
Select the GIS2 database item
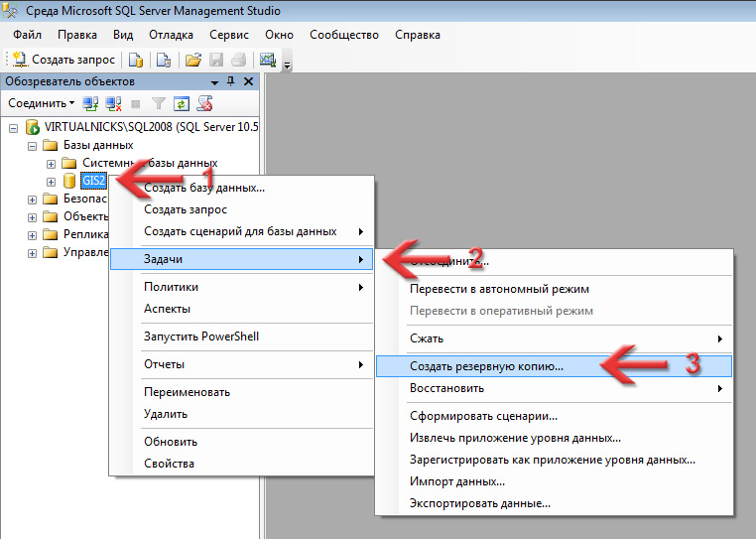pyautogui.click(x=93, y=181)
